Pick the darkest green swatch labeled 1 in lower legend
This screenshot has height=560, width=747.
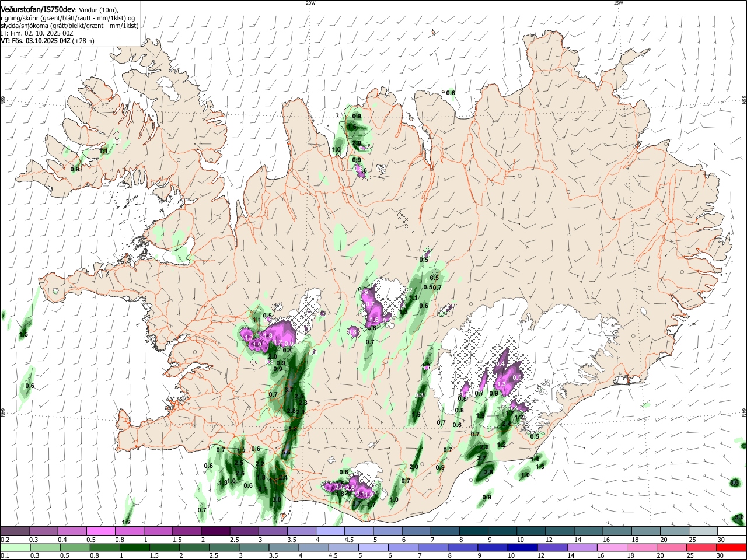coord(135,548)
